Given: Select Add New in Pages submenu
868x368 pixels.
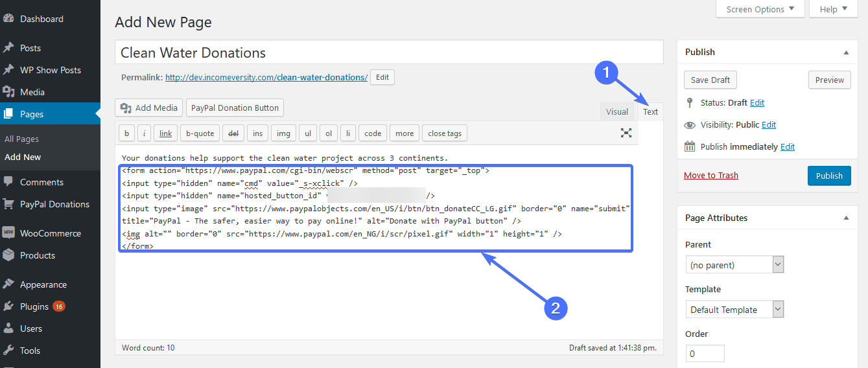Looking at the screenshot, I should pyautogui.click(x=23, y=157).
